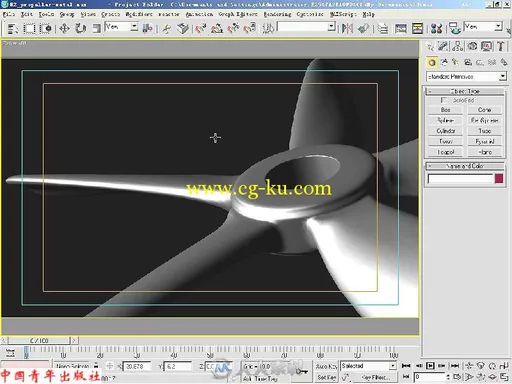The image size is (512, 384).
Task: Click the Play Animation button
Action: click(x=430, y=366)
